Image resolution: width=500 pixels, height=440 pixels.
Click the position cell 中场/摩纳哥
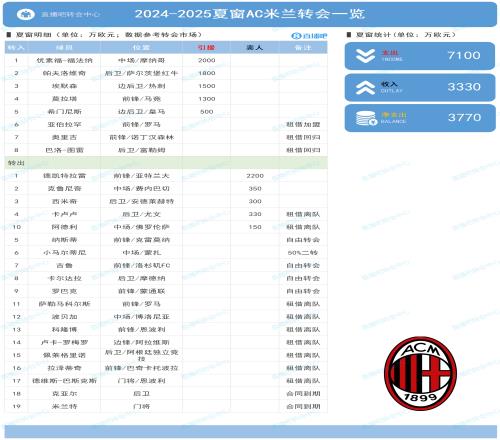(x=141, y=60)
